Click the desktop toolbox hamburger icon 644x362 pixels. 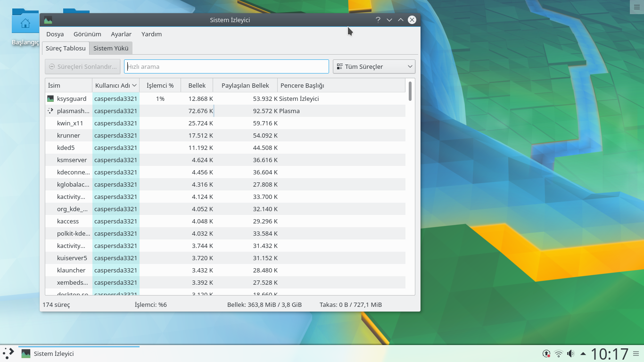click(x=636, y=7)
